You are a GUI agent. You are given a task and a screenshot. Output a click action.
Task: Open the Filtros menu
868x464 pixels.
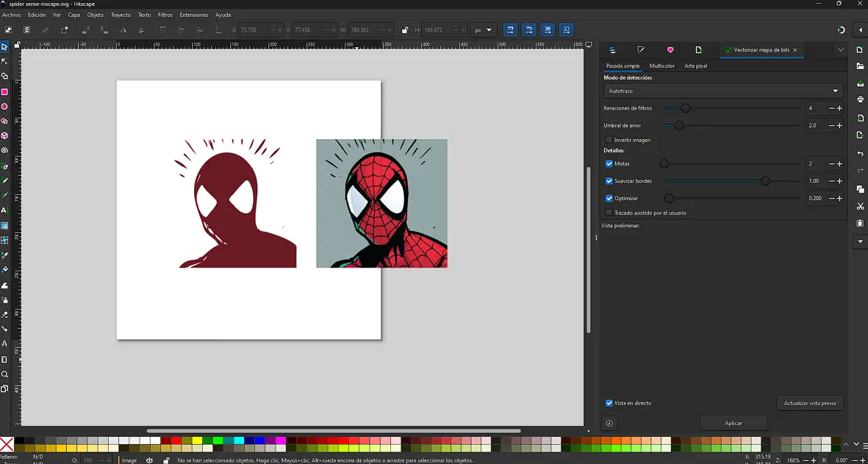165,14
